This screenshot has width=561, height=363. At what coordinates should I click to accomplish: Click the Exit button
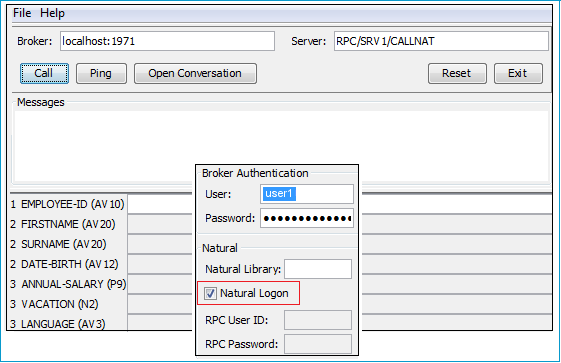tap(518, 73)
